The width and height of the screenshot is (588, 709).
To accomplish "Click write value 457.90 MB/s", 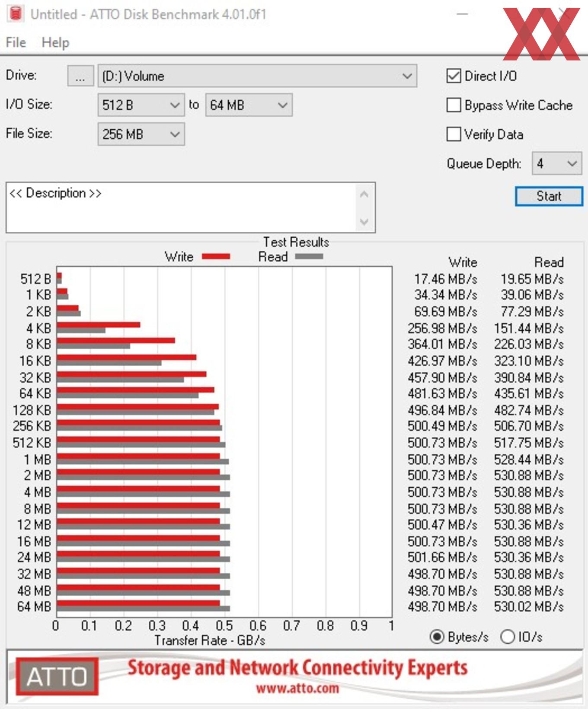I will click(x=442, y=377).
